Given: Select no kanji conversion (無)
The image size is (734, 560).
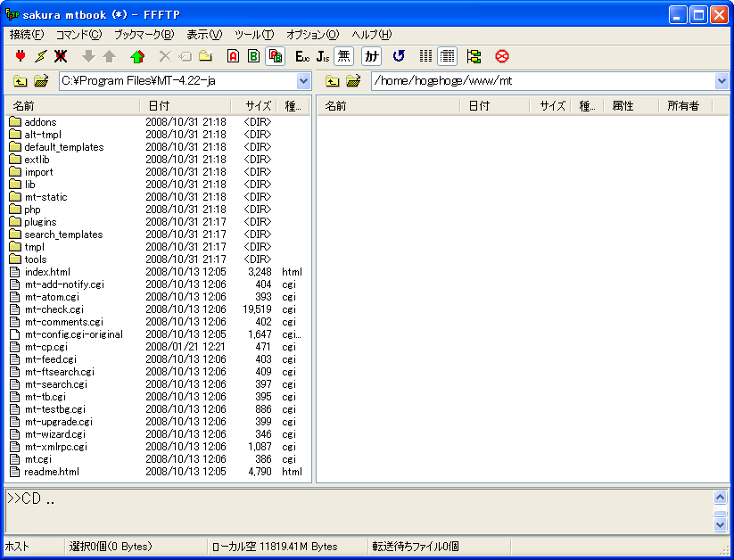Looking at the screenshot, I should 344,57.
